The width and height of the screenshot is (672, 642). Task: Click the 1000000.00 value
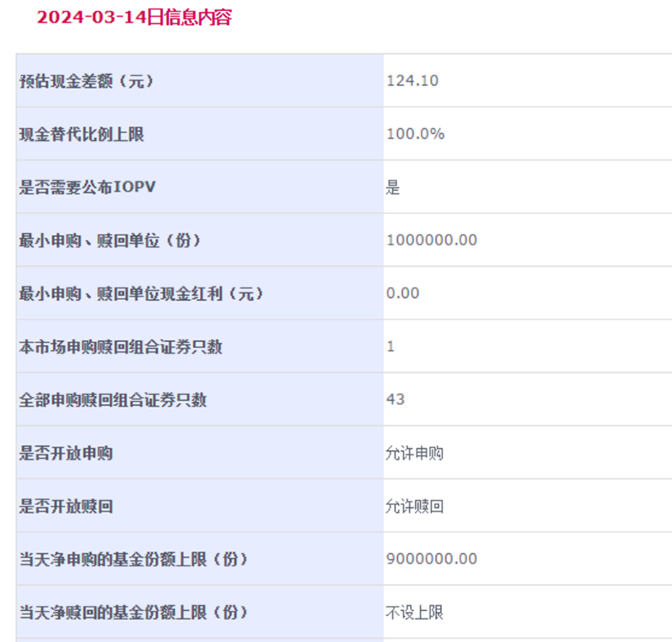(x=432, y=240)
